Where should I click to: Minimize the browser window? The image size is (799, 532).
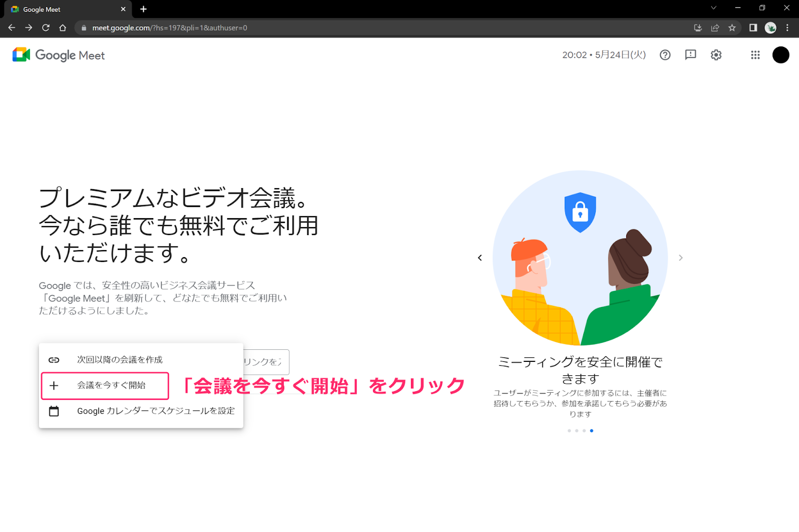(738, 8)
